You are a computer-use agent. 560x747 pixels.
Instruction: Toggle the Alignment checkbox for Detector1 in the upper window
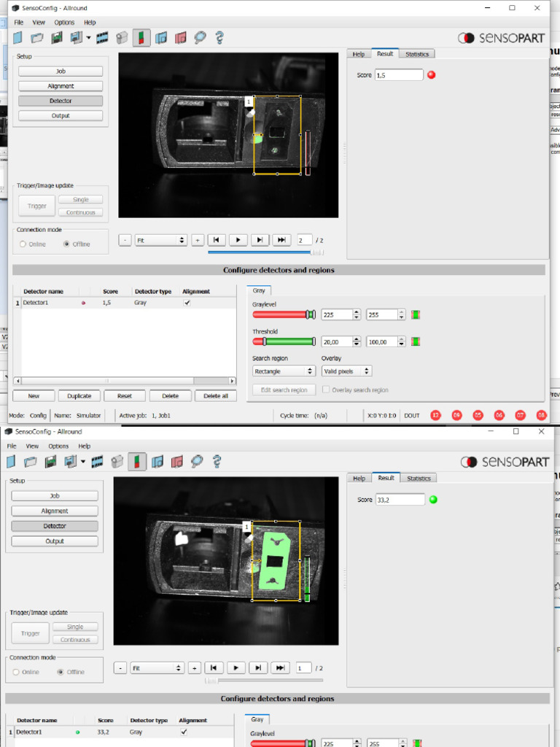(x=187, y=303)
